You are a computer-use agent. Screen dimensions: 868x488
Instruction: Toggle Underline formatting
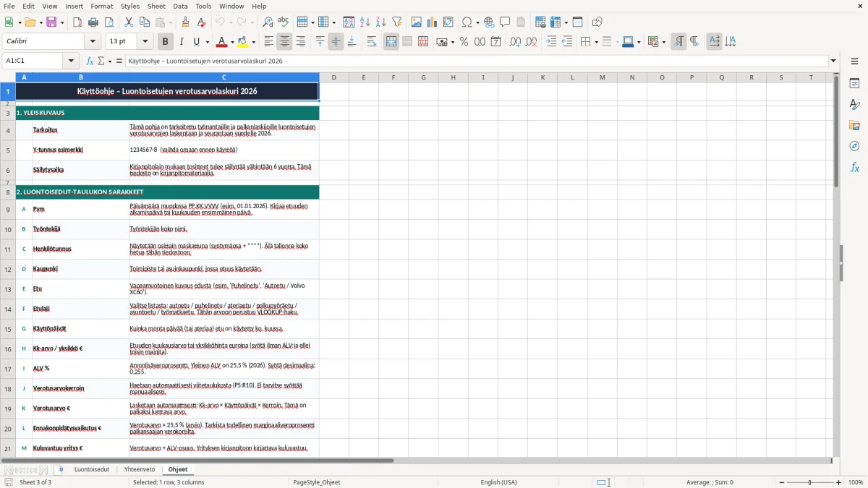(x=197, y=42)
